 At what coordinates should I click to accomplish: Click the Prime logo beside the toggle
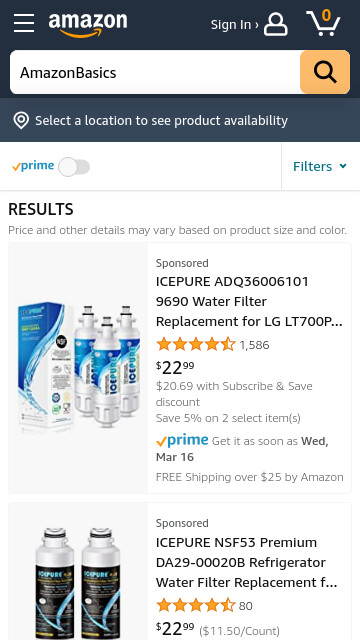click(x=33, y=166)
